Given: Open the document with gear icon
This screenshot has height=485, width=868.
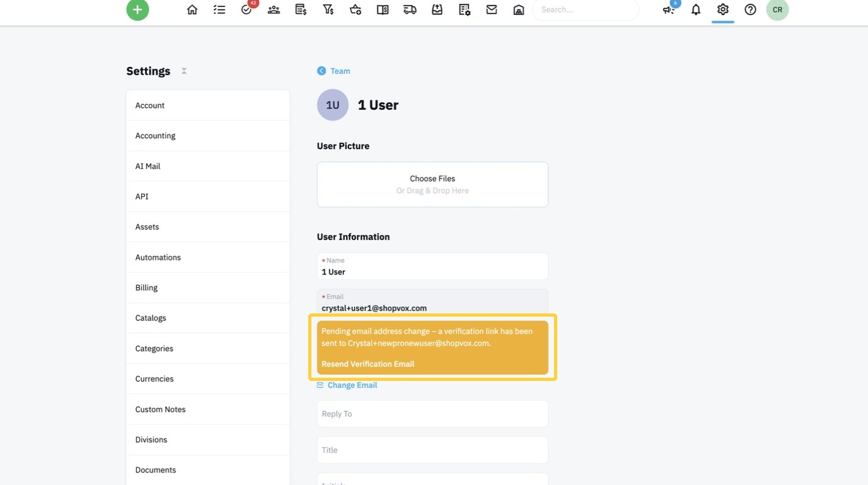Looking at the screenshot, I should pos(465,9).
